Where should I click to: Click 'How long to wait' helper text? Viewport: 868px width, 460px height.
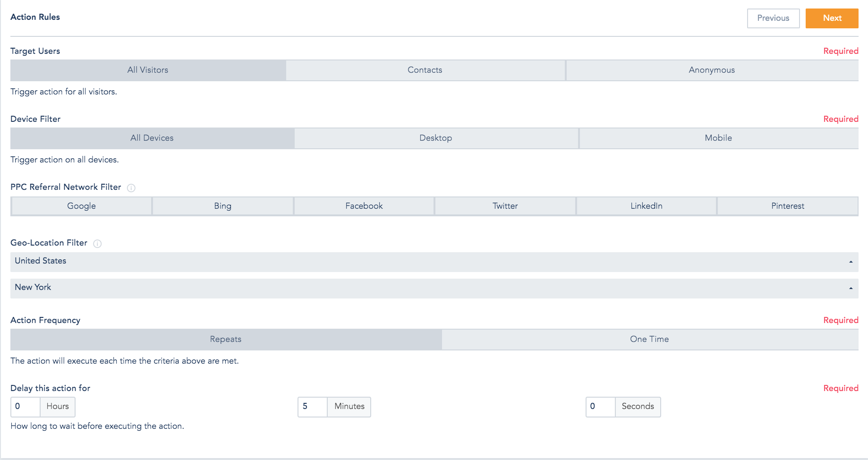tap(97, 426)
